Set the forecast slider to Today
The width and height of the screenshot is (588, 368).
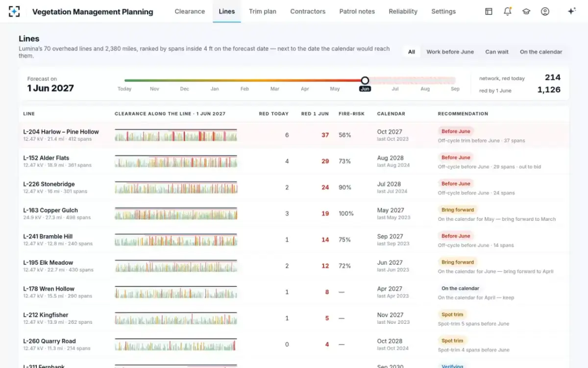124,89
